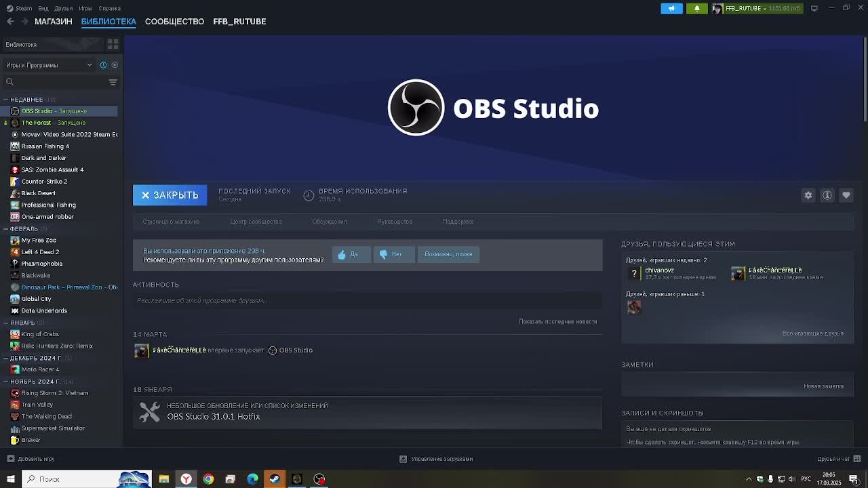Screen dimensions: 868x488
Task: Open Обсуждения link
Action: [x=330, y=222]
